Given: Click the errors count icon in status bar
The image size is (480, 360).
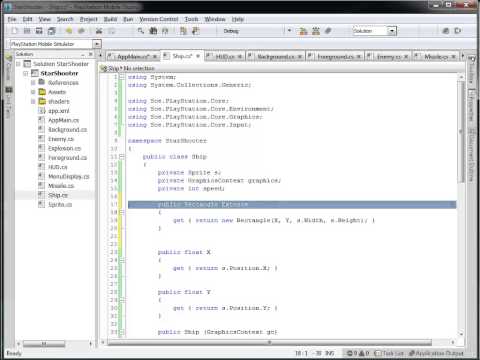Looking at the screenshot, I should 351,353.
